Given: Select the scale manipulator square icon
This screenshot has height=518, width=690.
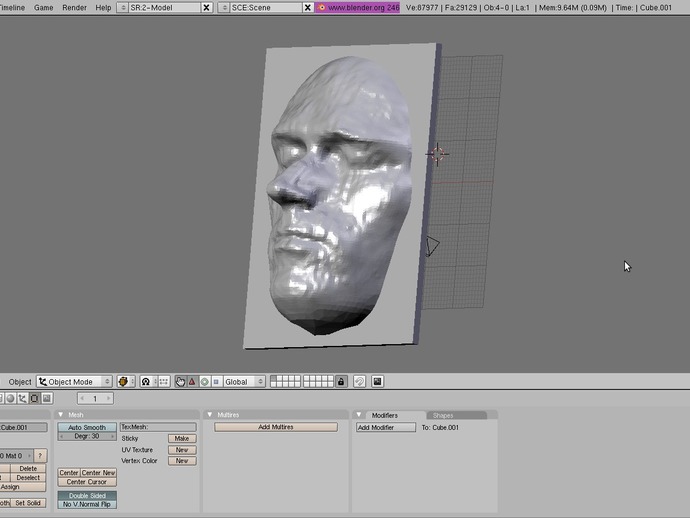Looking at the screenshot, I should coord(215,381).
